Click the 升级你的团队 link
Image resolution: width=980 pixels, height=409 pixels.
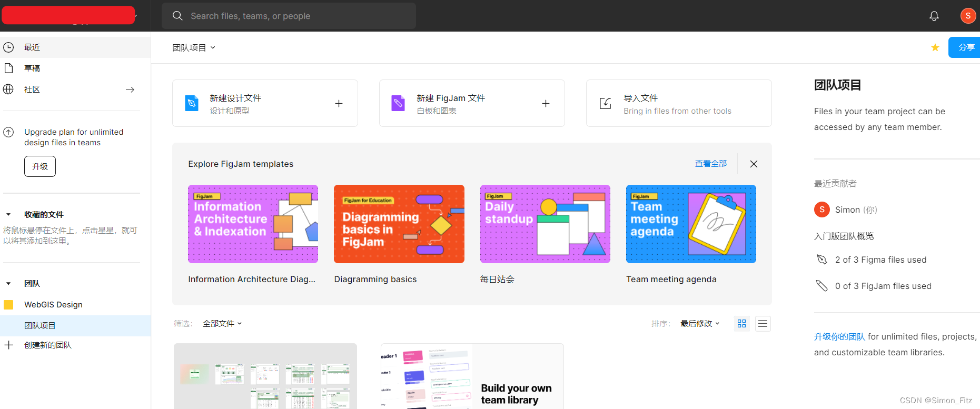pos(839,337)
